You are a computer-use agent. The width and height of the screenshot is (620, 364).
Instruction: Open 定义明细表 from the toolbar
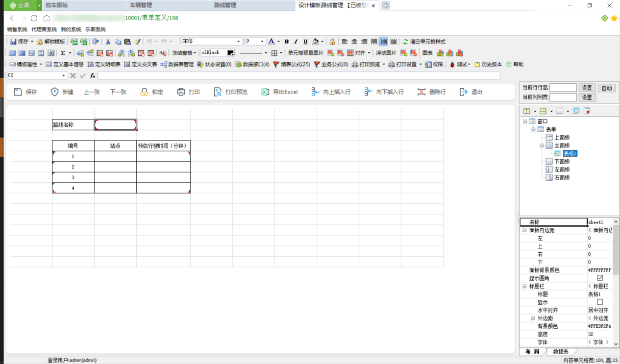click(104, 64)
